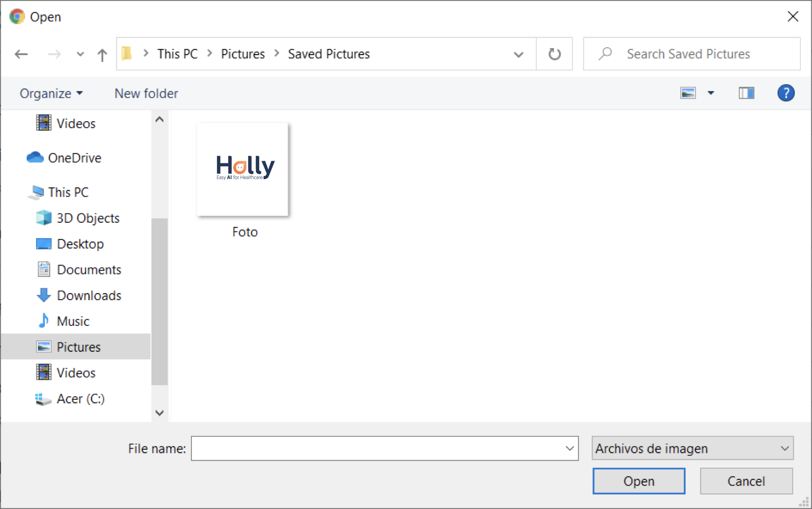Open the bottom Videos item in sidebar
This screenshot has height=509, width=812.
[x=76, y=373]
